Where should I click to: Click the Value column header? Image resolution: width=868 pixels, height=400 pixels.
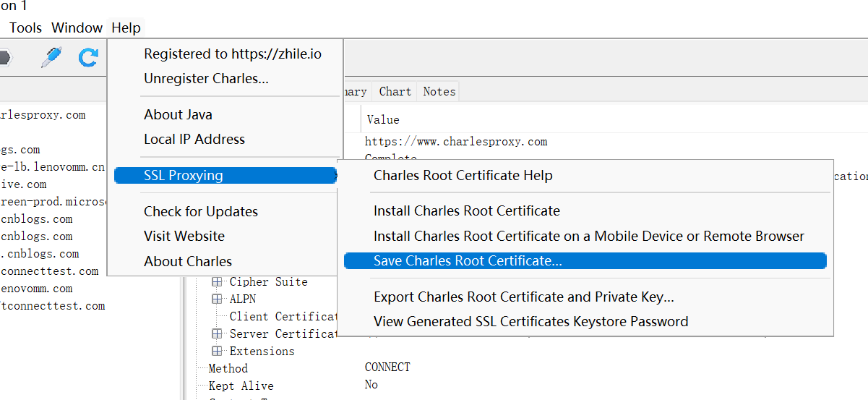[383, 119]
